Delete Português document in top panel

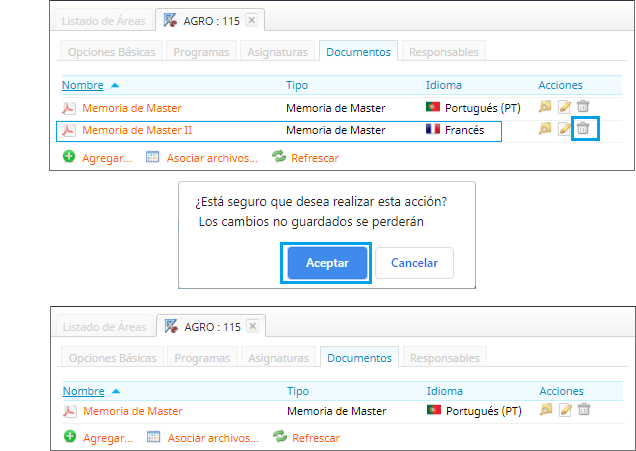coord(583,106)
